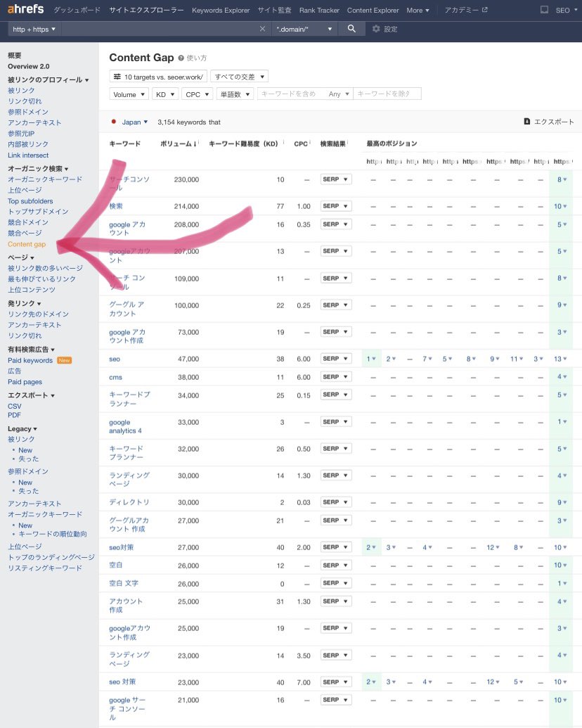The width and height of the screenshot is (582, 728).
Task: Open the CPC filter dropdown
Action: [198, 94]
